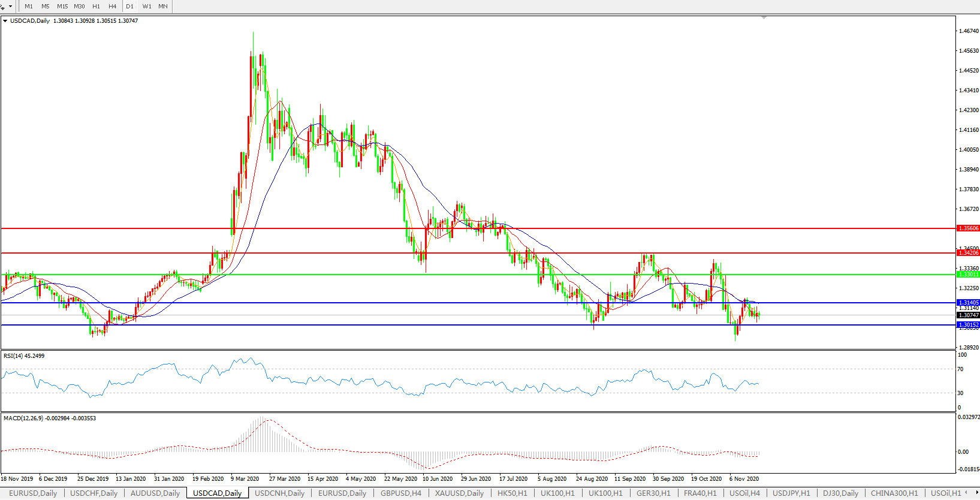Click the D1 daily timeframe button
This screenshot has width=980, height=500.
(x=129, y=6)
